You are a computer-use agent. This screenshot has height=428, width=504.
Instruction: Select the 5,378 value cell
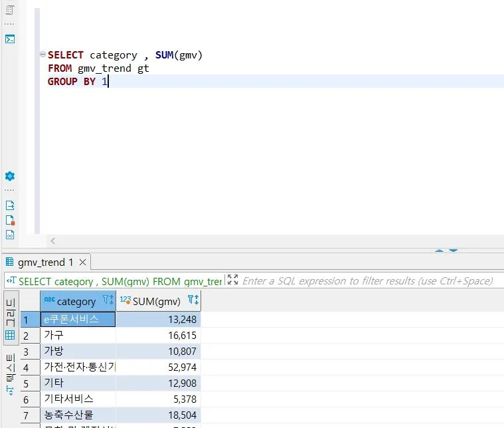pyautogui.click(x=158, y=399)
